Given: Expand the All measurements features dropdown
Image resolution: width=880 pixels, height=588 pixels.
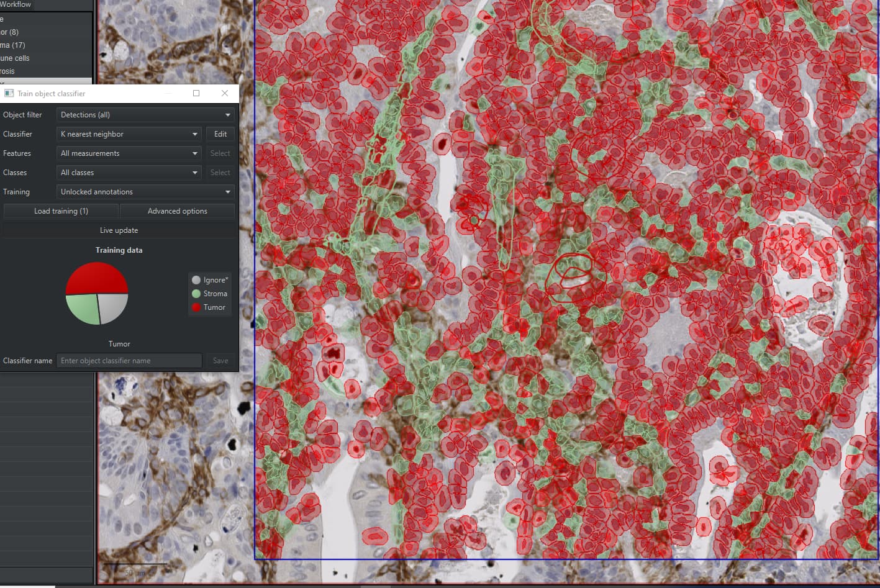Looking at the screenshot, I should 129,153.
